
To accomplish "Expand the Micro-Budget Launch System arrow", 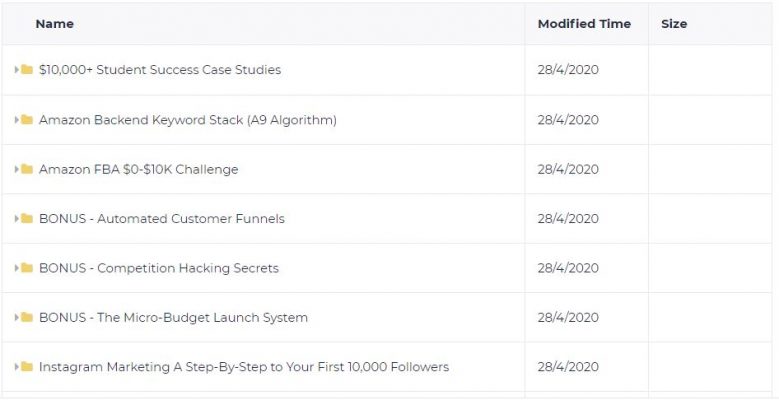I will coord(16,317).
